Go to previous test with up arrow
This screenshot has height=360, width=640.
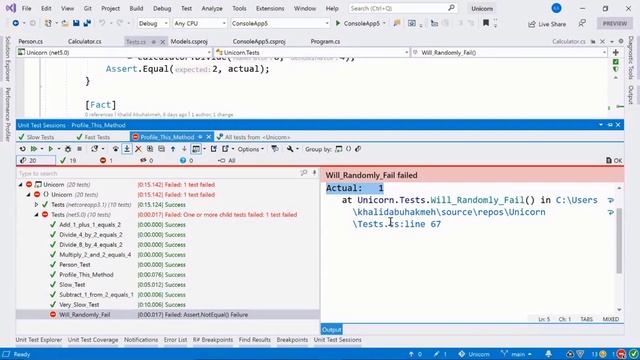coord(173,149)
